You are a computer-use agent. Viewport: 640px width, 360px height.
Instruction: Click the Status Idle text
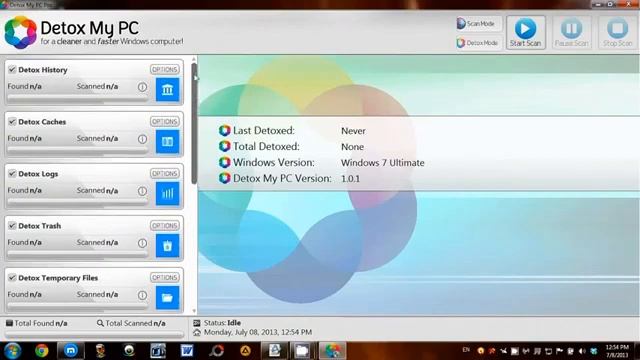click(222, 323)
